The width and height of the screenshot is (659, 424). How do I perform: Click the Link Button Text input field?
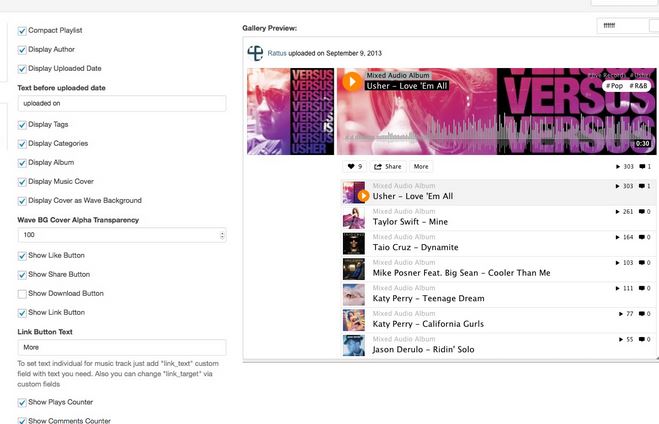click(x=122, y=348)
